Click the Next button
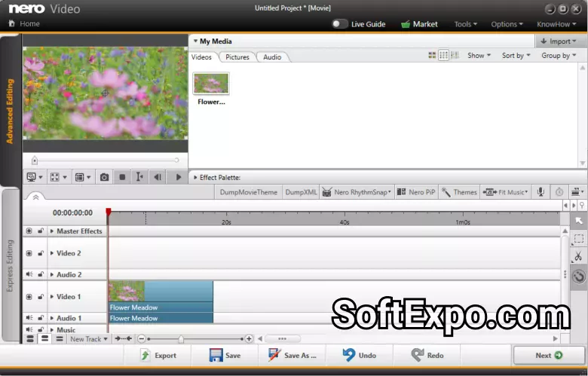The width and height of the screenshot is (588, 376). pyautogui.click(x=548, y=356)
